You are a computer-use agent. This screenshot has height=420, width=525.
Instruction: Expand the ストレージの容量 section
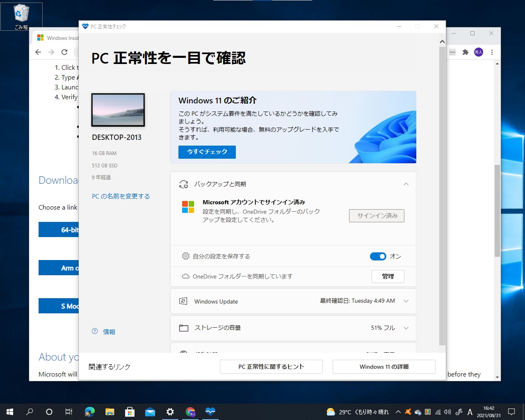point(406,328)
